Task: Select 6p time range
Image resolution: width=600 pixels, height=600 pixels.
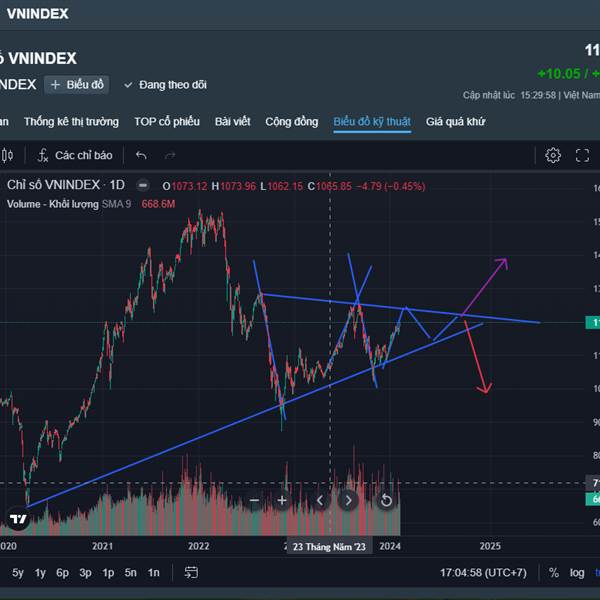Action: coord(62,572)
